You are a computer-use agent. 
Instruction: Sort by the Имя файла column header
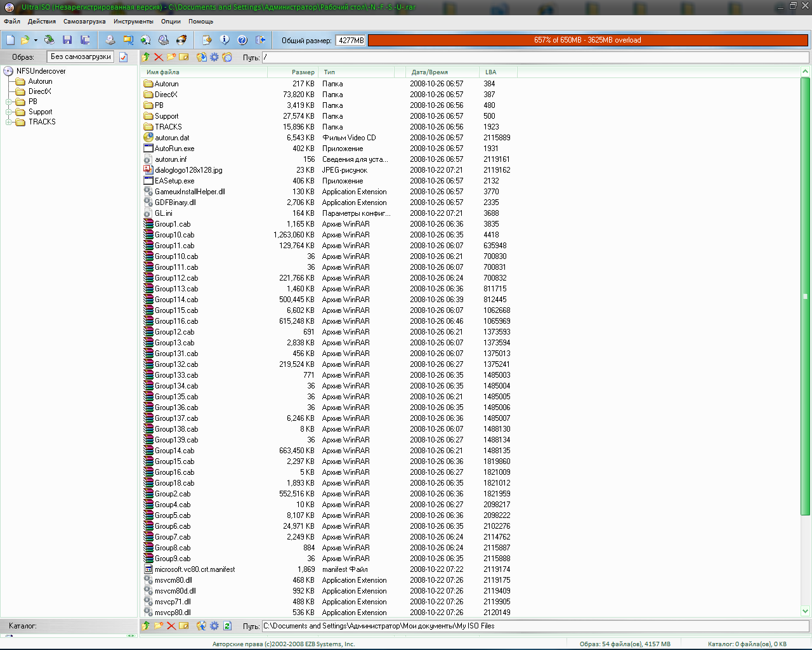[204, 72]
